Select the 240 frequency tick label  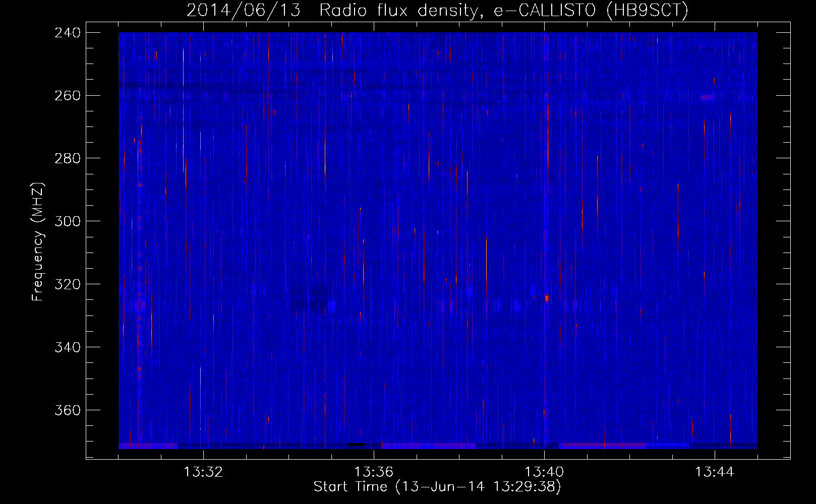68,33
